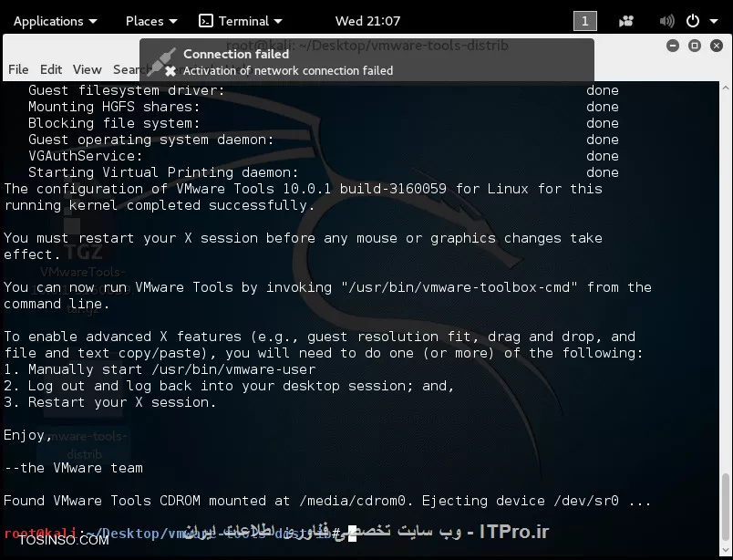
Task: Click the "Found VMware Tools CDROM" line
Action: [326, 501]
